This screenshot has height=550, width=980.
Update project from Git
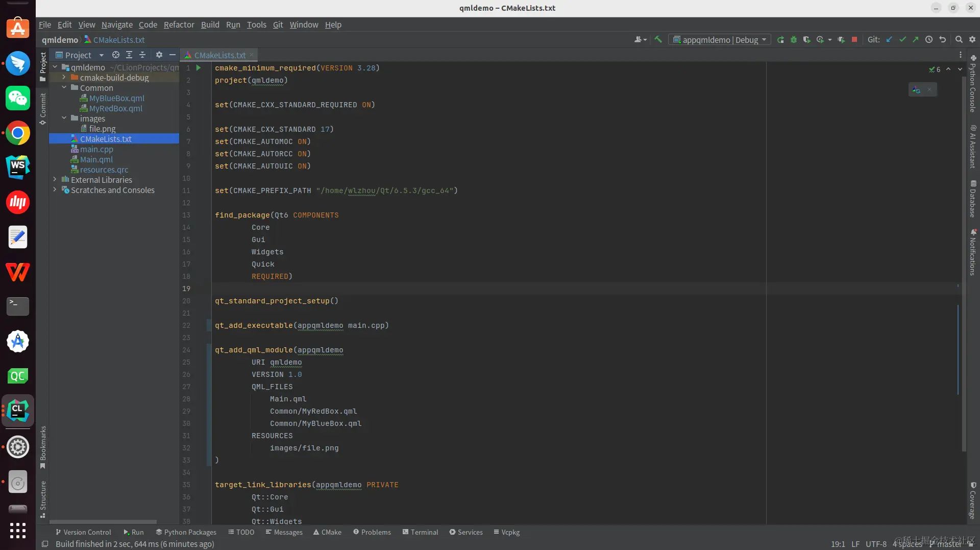(890, 39)
